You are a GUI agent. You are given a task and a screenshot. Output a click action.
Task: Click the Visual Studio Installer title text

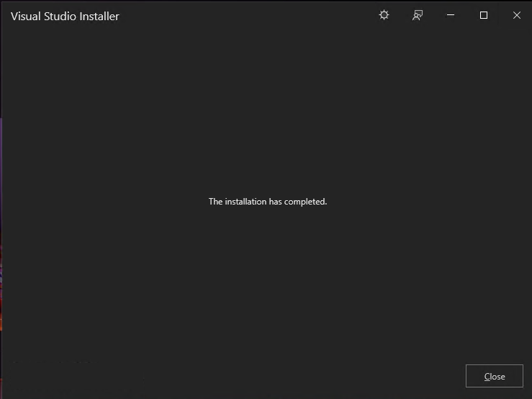pos(65,17)
